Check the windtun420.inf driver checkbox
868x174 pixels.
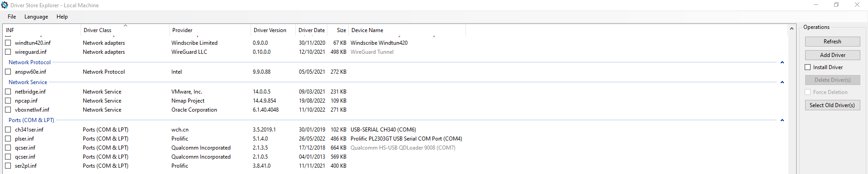point(8,42)
